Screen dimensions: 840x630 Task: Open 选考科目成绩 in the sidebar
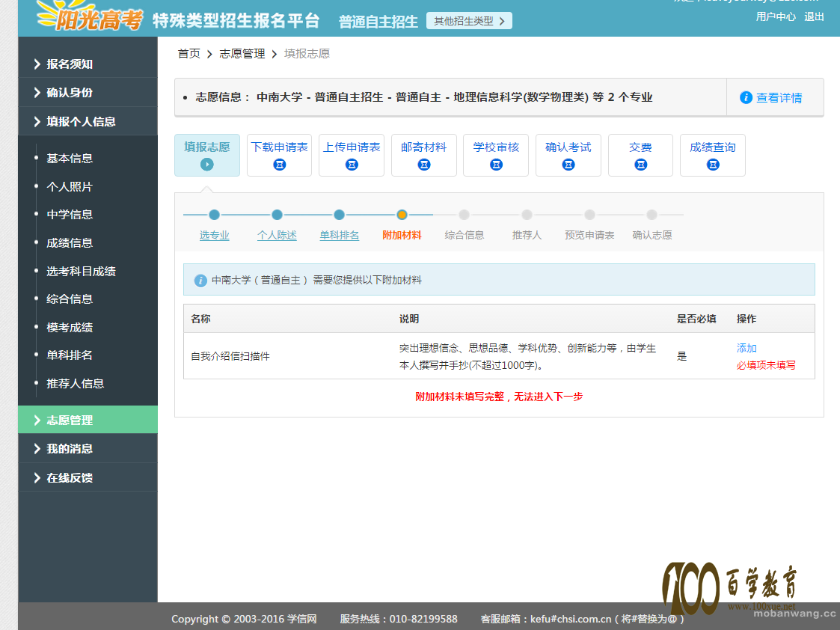click(x=81, y=271)
